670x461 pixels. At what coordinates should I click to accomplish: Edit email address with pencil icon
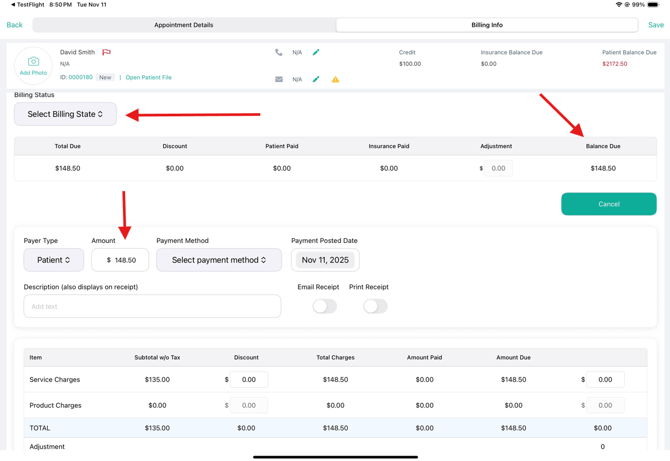click(x=316, y=79)
